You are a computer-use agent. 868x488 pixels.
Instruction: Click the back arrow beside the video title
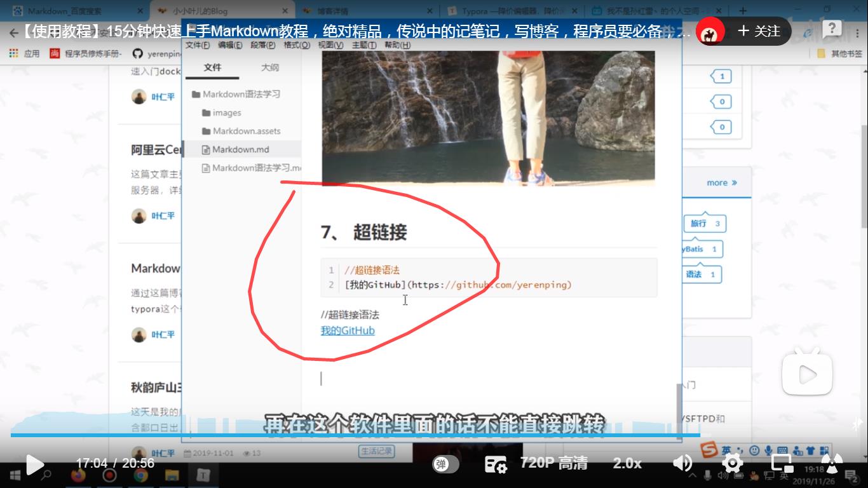[x=14, y=32]
